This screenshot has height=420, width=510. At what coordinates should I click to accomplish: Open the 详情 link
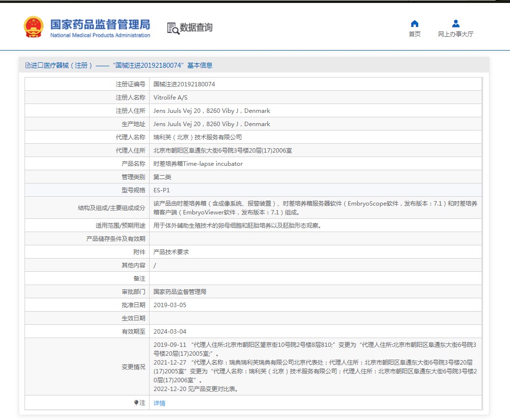coord(159,403)
